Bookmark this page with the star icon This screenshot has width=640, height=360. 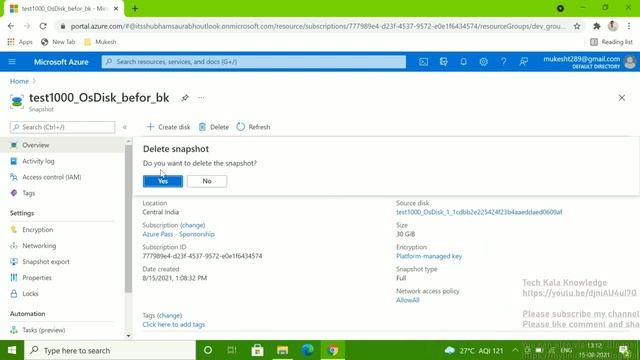577,26
